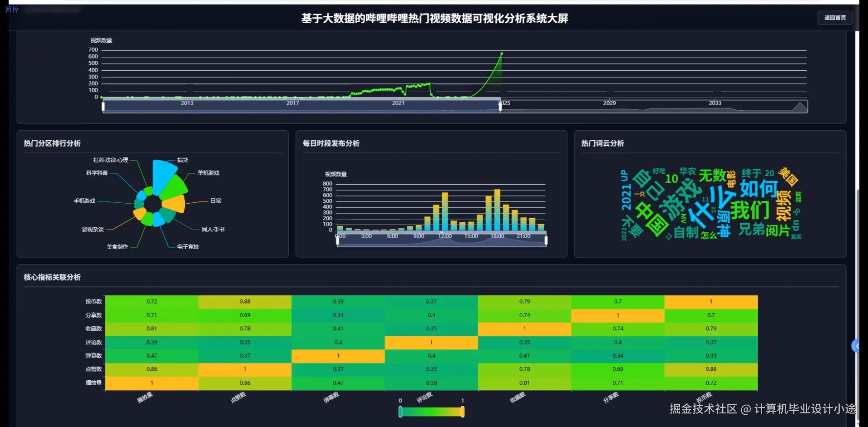Grab the timeline zoom slider handle at 2025

point(500,107)
